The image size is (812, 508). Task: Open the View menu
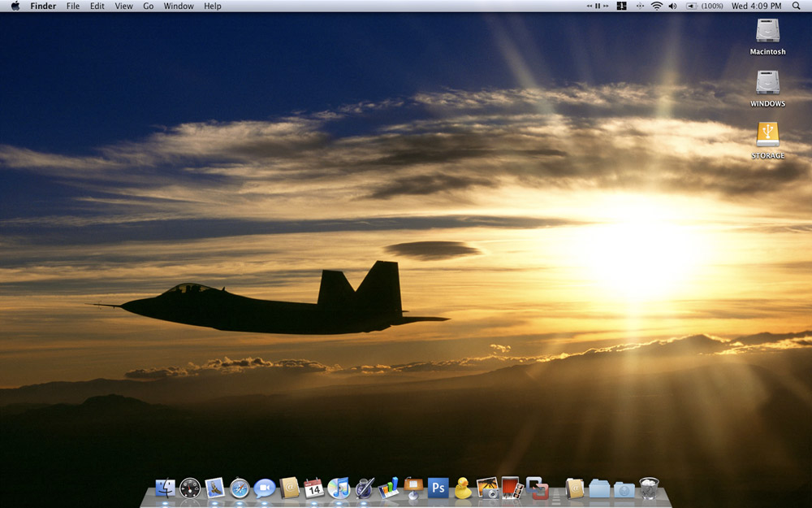(123, 7)
